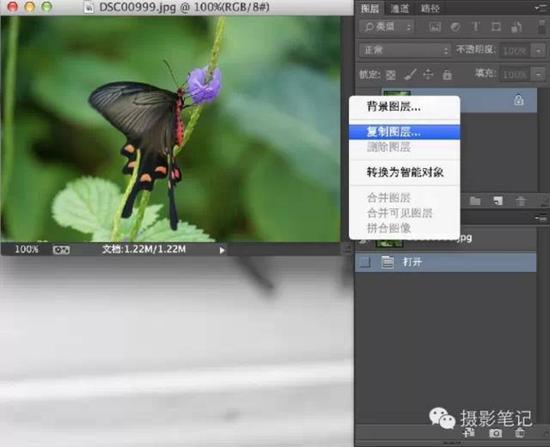Image resolution: width=550 pixels, height=447 pixels.
Task: Open the opacity slider arrow
Action: pos(538,51)
